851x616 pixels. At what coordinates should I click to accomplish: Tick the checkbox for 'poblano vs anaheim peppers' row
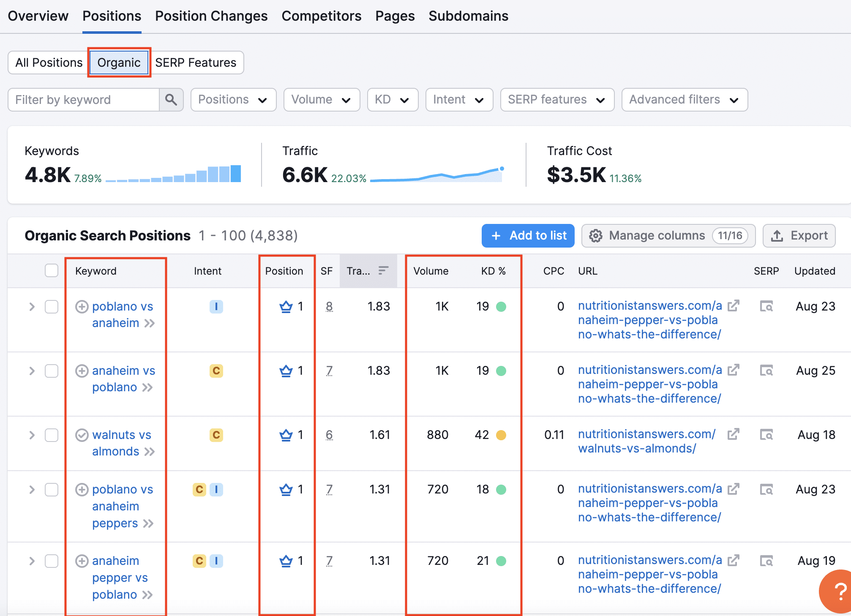(52, 490)
